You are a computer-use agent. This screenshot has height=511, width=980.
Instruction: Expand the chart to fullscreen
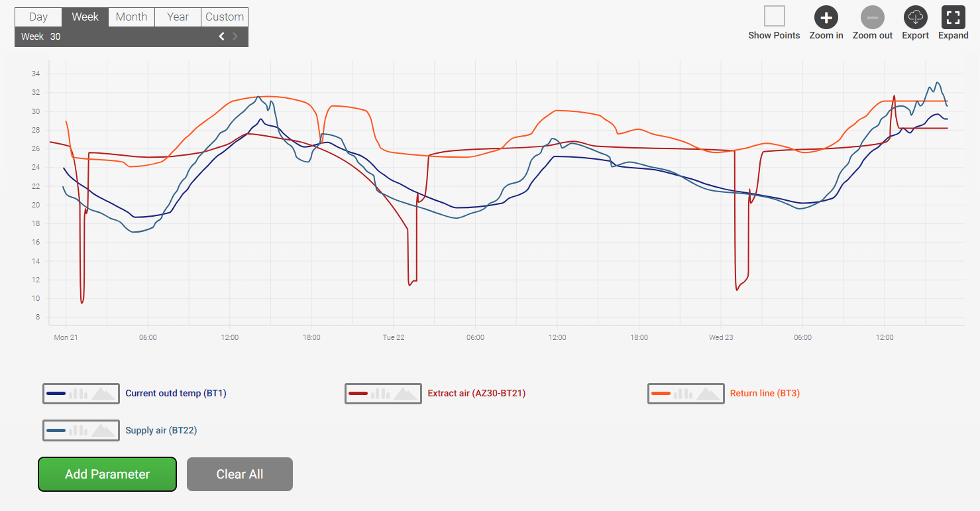click(953, 17)
